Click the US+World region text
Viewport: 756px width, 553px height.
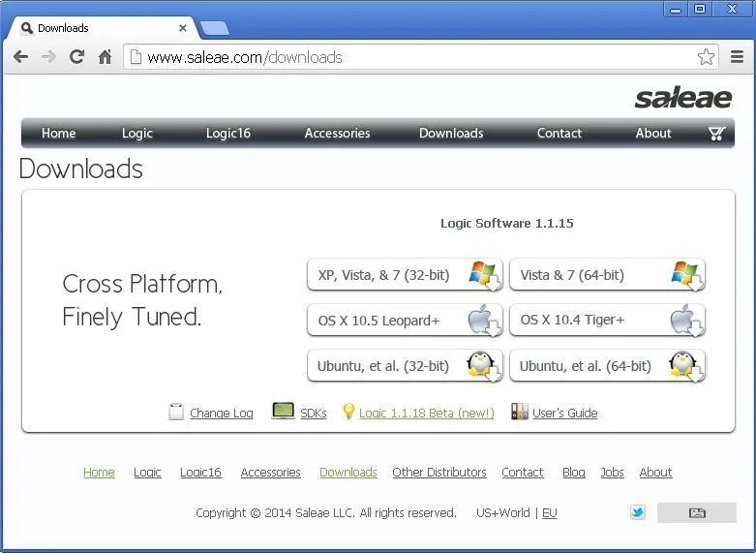tap(503, 512)
